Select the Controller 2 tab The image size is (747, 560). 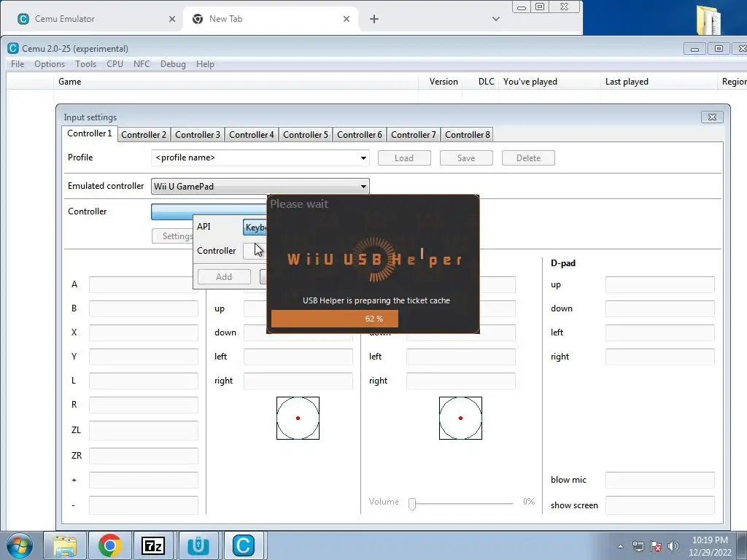(144, 135)
